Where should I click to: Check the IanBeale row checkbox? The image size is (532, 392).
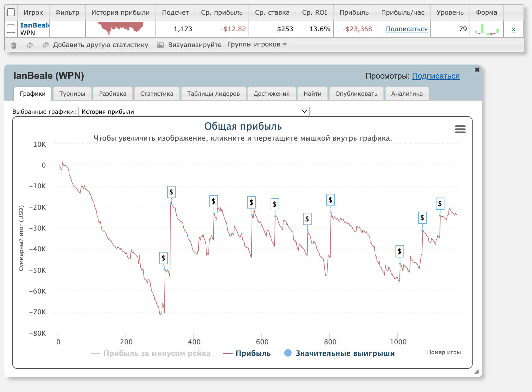[x=11, y=29]
